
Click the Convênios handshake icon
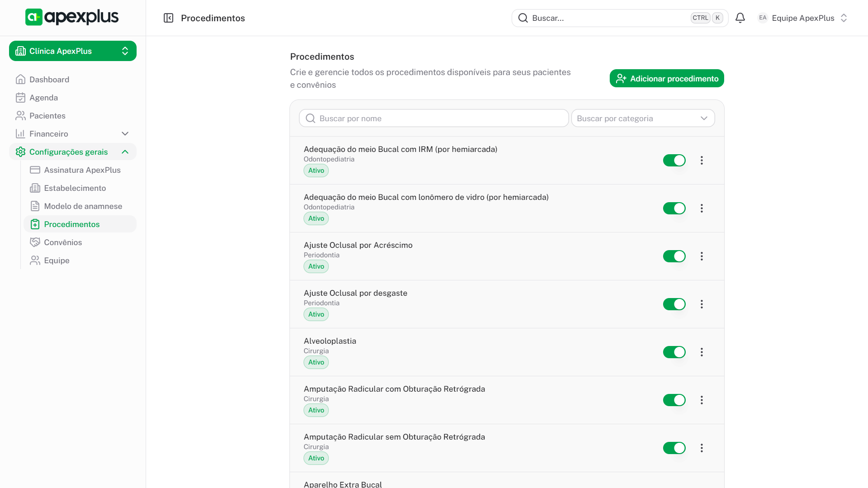point(35,242)
